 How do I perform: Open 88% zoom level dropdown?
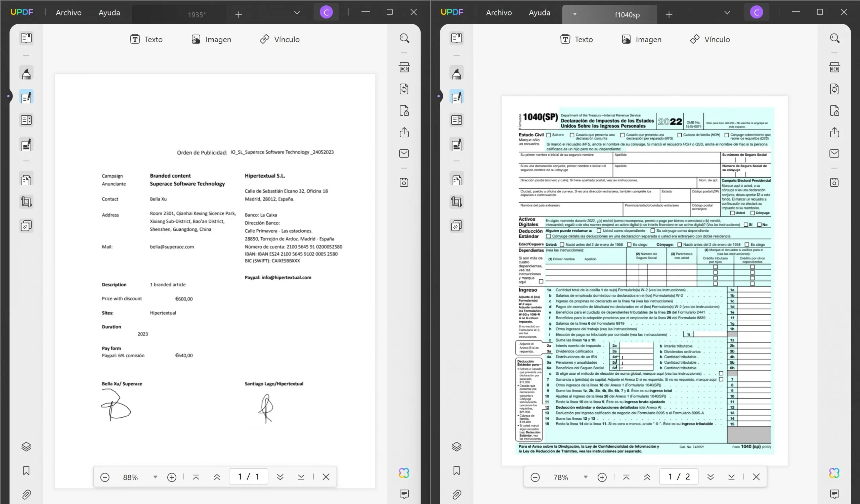155,477
